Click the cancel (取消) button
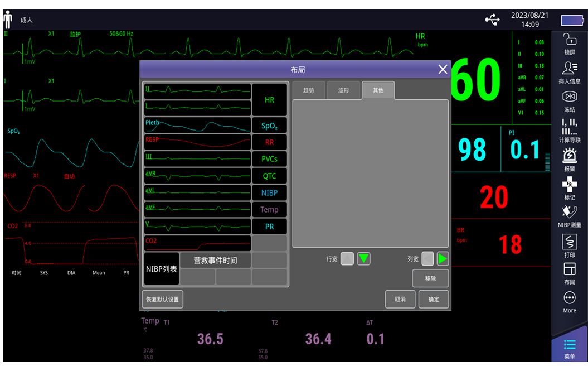Image resolution: width=588 pixels, height=371 pixels. click(x=400, y=299)
